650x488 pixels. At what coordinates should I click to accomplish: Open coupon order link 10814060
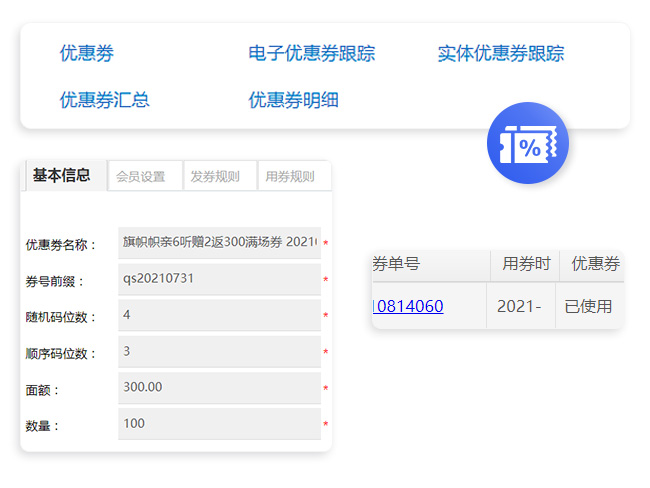point(408,306)
